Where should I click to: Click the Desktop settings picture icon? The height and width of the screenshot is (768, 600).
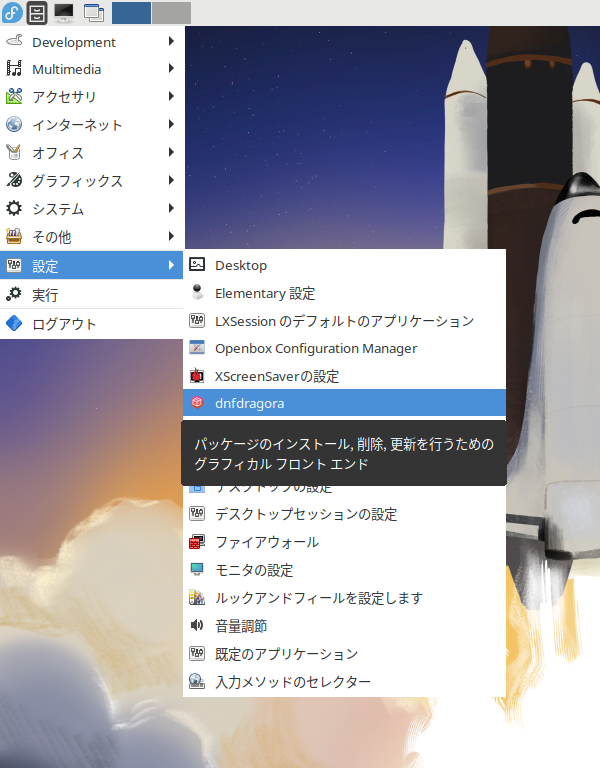pos(197,264)
